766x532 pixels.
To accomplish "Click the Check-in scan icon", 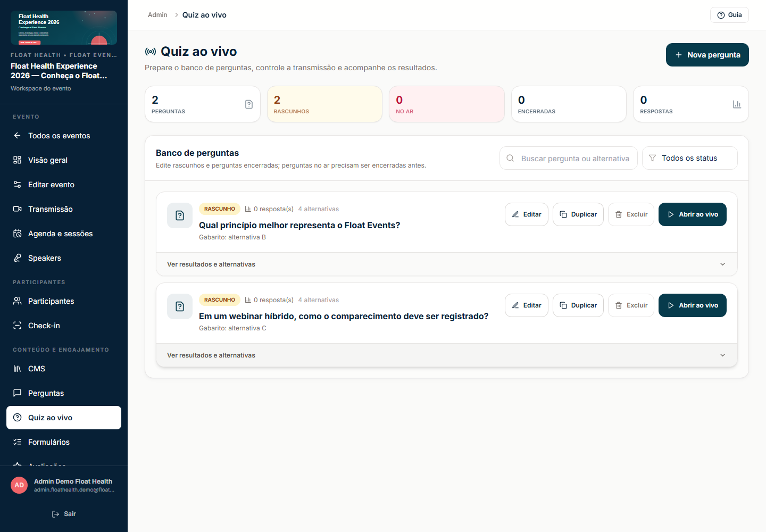I will 18,326.
